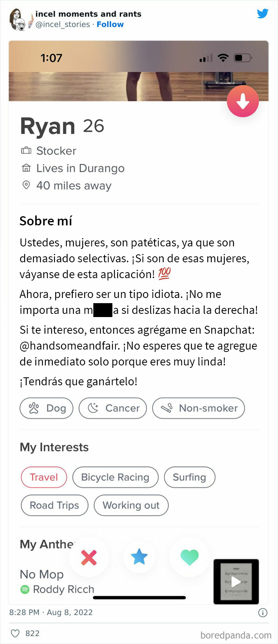Tap the Dog pet tag

[46, 408]
